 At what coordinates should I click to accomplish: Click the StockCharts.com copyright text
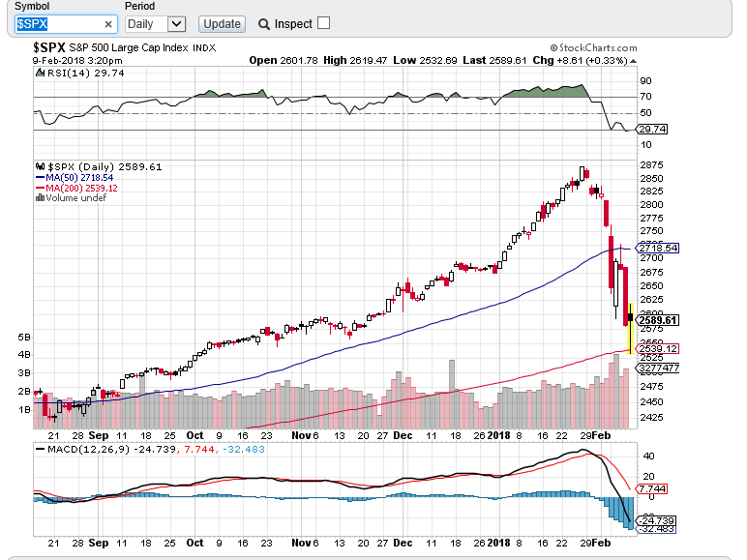(x=593, y=47)
